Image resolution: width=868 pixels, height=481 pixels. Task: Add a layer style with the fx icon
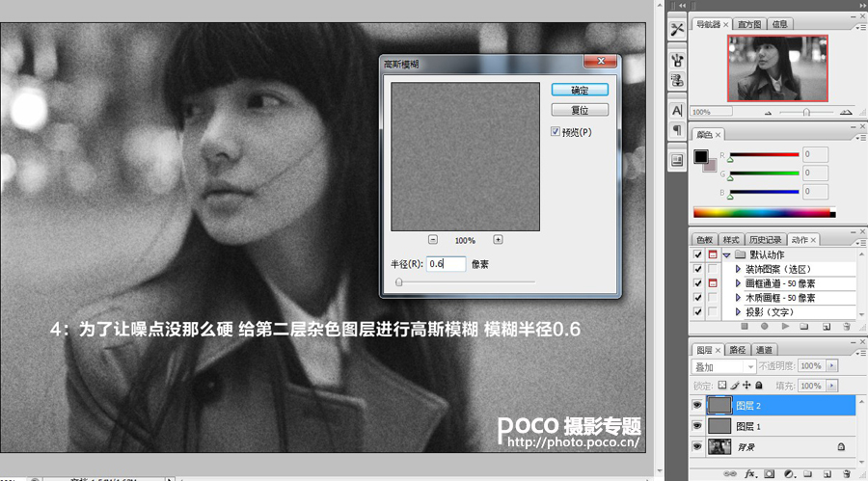click(x=750, y=474)
